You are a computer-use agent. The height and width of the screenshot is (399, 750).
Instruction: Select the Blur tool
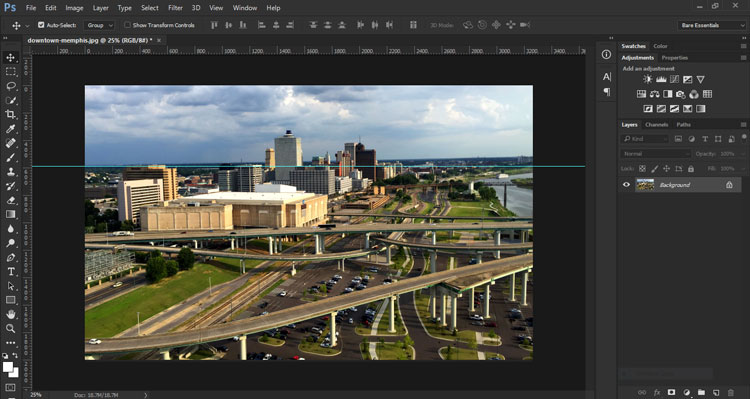11,229
